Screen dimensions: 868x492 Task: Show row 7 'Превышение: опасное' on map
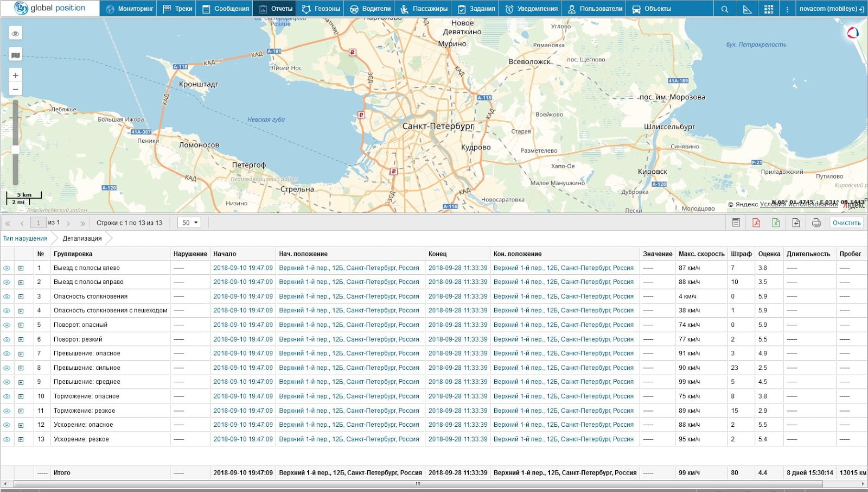[7, 354]
